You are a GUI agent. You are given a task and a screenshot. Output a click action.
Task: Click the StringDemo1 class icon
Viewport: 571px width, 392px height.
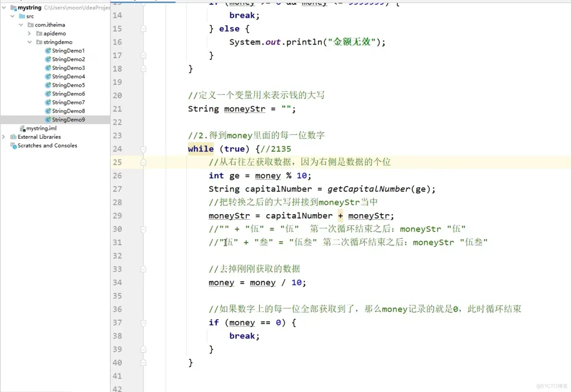point(48,51)
